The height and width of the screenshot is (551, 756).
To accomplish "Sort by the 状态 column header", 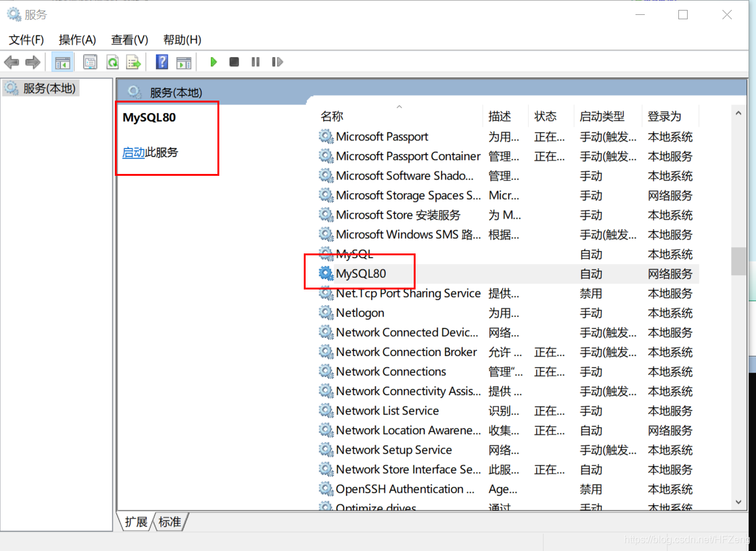I will click(x=545, y=116).
